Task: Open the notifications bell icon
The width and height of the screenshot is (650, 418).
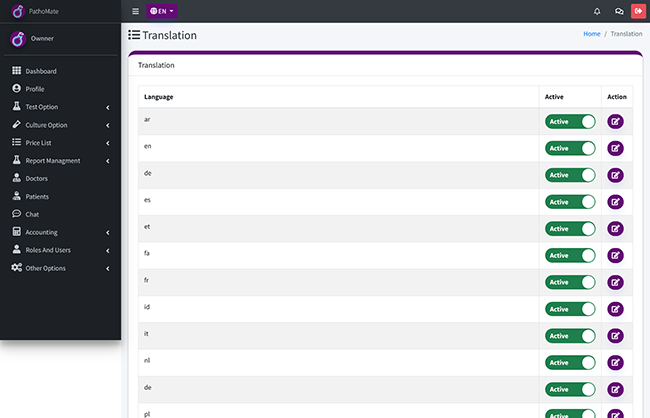Action: point(597,11)
